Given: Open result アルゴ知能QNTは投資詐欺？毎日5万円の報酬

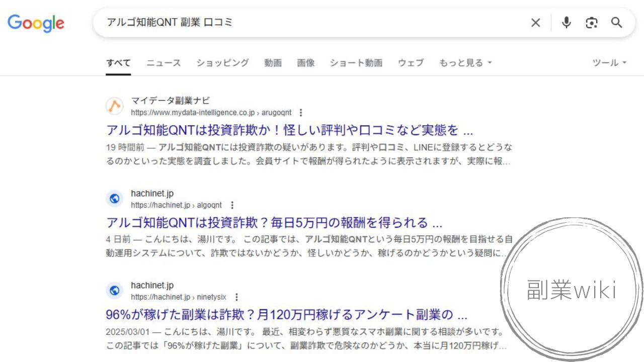Looking at the screenshot, I should point(274,223).
